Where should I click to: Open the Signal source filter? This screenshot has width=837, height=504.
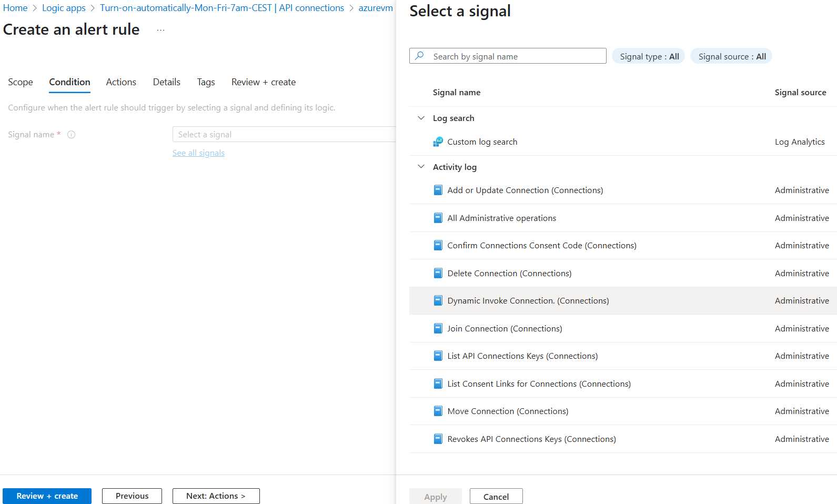[x=731, y=56]
